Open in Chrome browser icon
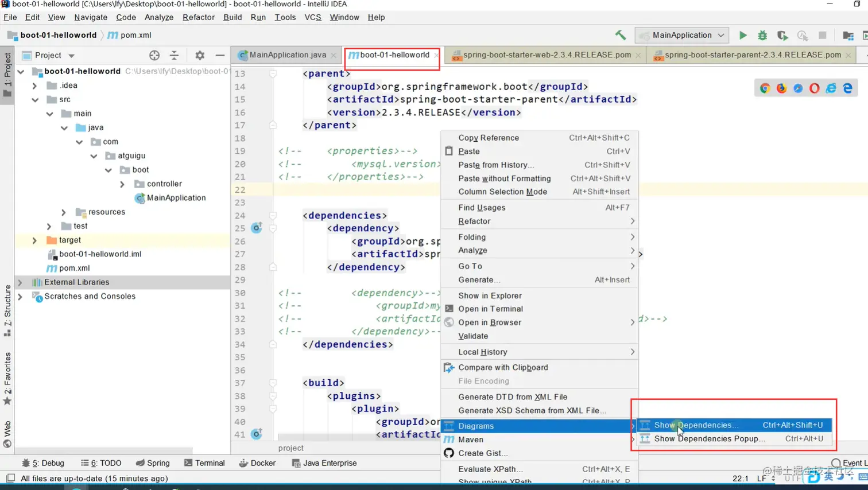Viewport: 868px width, 490px height. pyautogui.click(x=765, y=88)
